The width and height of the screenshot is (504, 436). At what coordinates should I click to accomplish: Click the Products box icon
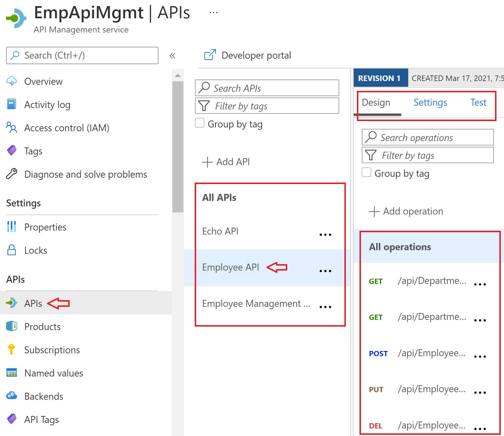click(x=12, y=326)
